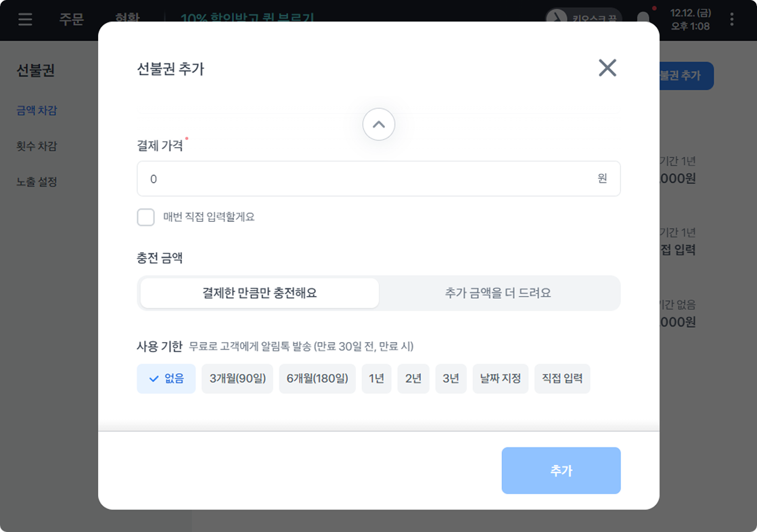Image resolution: width=757 pixels, height=532 pixels.
Task: Check the 매번 직접 입력할게요 checkbox
Action: (x=146, y=217)
